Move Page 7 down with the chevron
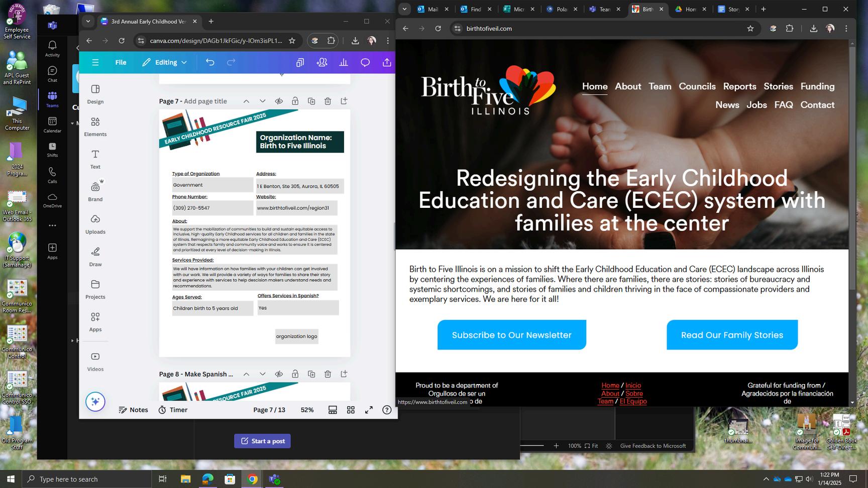This screenshot has height=488, width=868. (x=262, y=101)
